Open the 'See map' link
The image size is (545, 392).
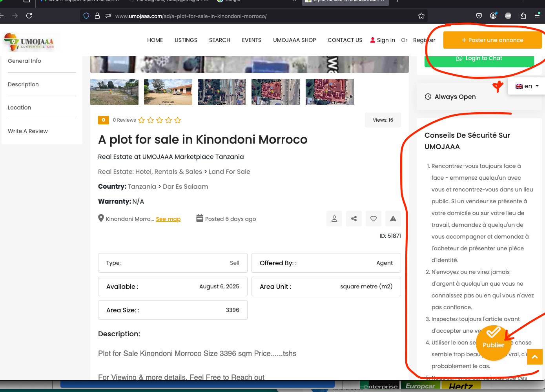pos(168,219)
